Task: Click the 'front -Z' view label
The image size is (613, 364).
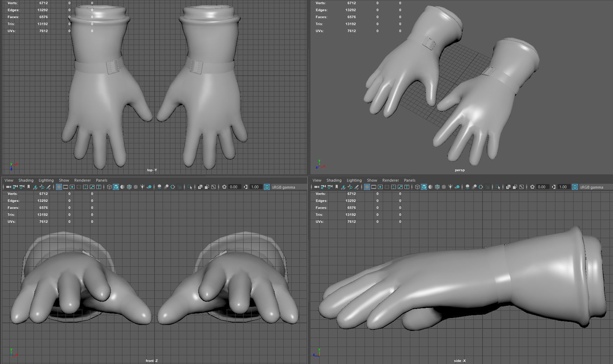Action: (x=152, y=361)
